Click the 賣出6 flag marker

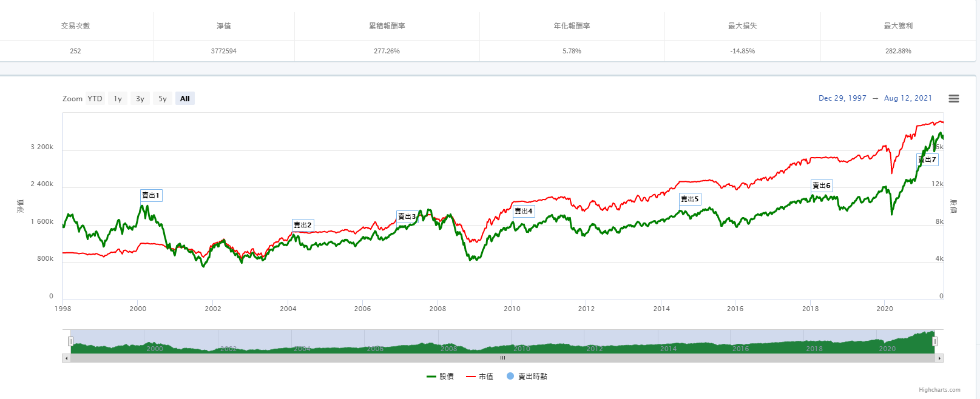pyautogui.click(x=821, y=186)
